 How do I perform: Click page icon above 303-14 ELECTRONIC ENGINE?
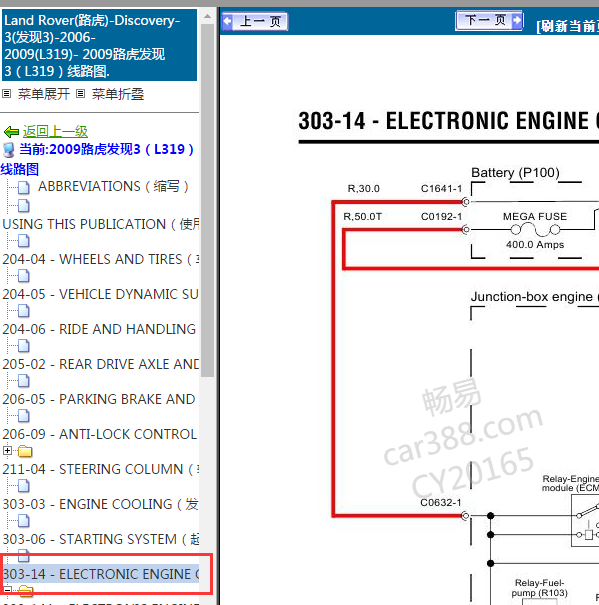click(x=24, y=556)
